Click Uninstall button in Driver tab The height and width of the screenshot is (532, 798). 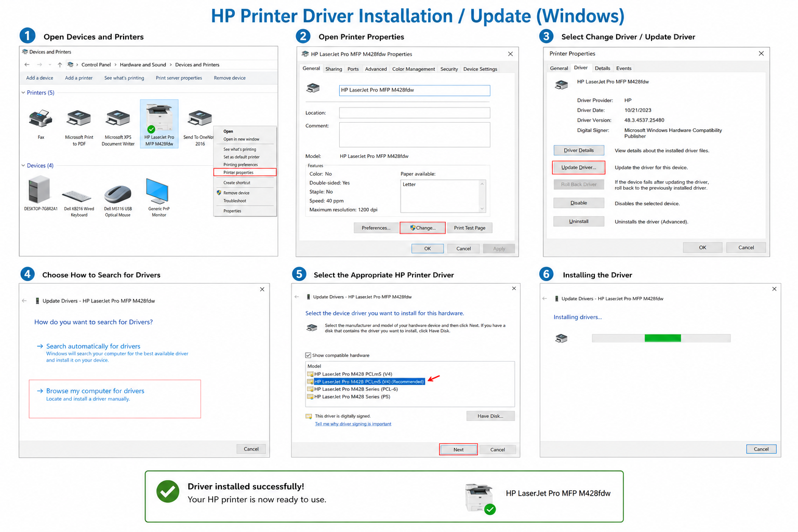pos(579,221)
